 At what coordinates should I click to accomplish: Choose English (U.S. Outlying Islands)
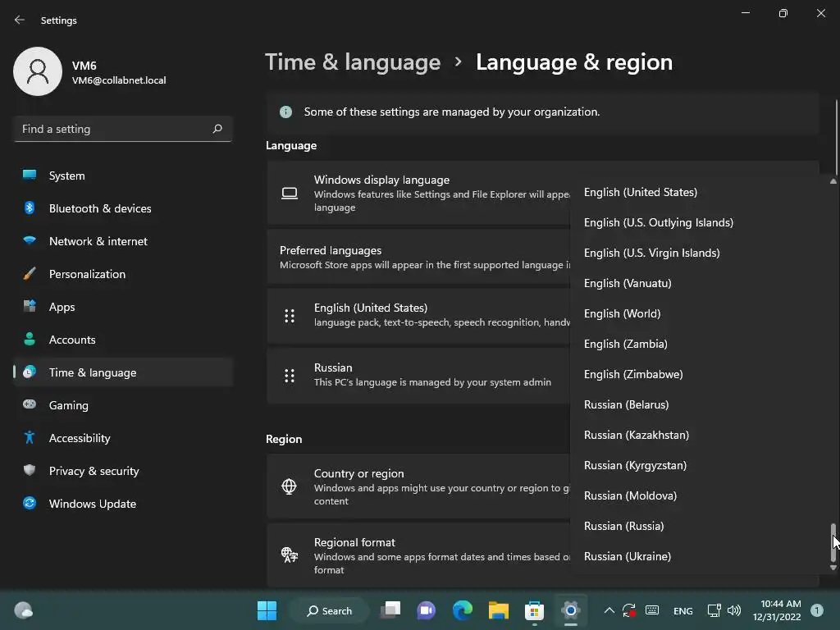701,222
